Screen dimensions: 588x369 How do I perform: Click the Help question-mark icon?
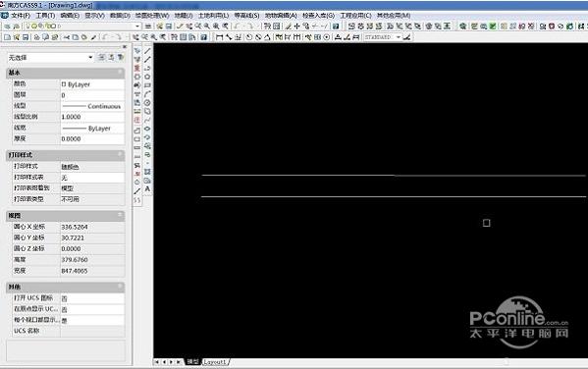(x=203, y=37)
